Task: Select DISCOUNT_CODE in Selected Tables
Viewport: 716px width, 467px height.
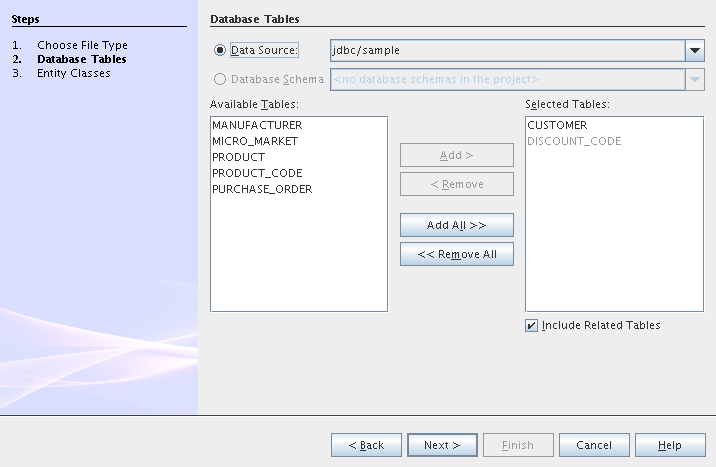Action: point(574,141)
